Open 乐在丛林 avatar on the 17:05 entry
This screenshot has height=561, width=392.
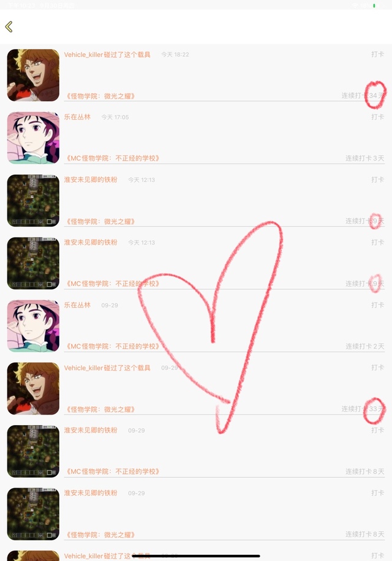point(33,138)
